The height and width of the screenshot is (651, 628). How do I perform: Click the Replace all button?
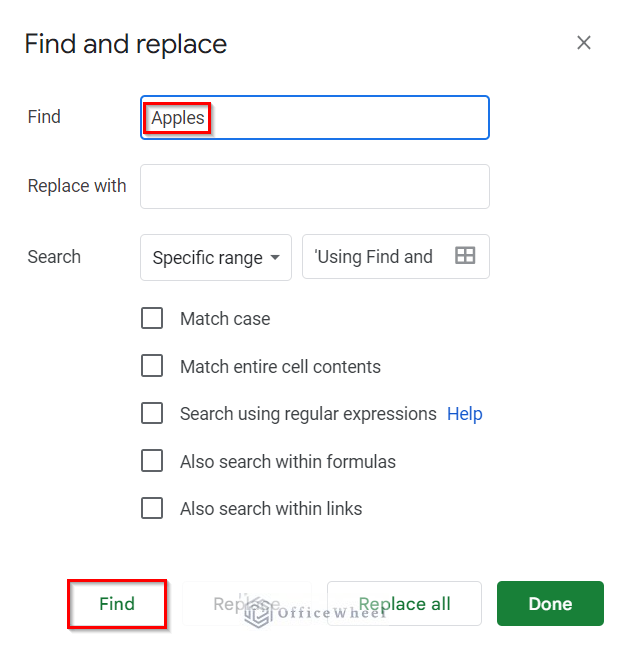pos(404,604)
